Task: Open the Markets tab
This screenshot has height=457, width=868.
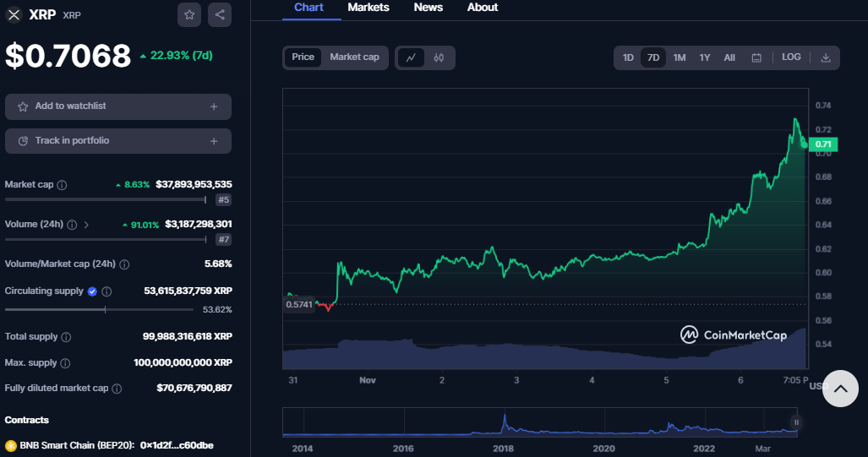Action: [368, 8]
